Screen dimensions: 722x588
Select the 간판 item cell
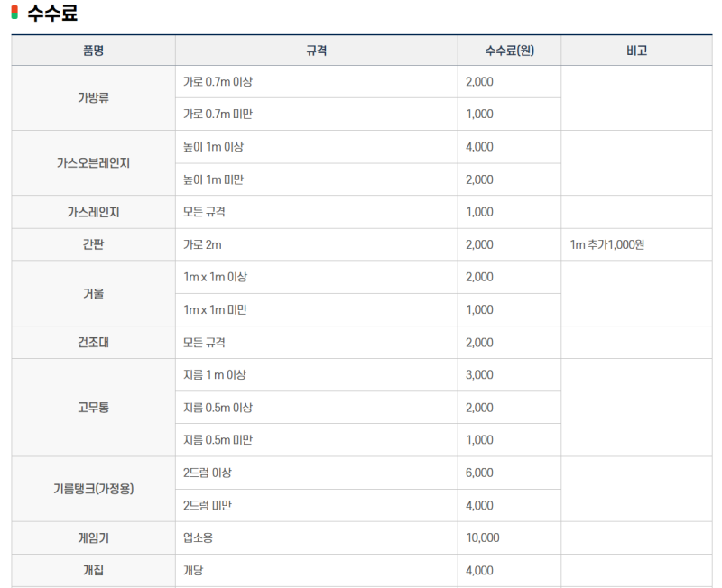point(94,244)
